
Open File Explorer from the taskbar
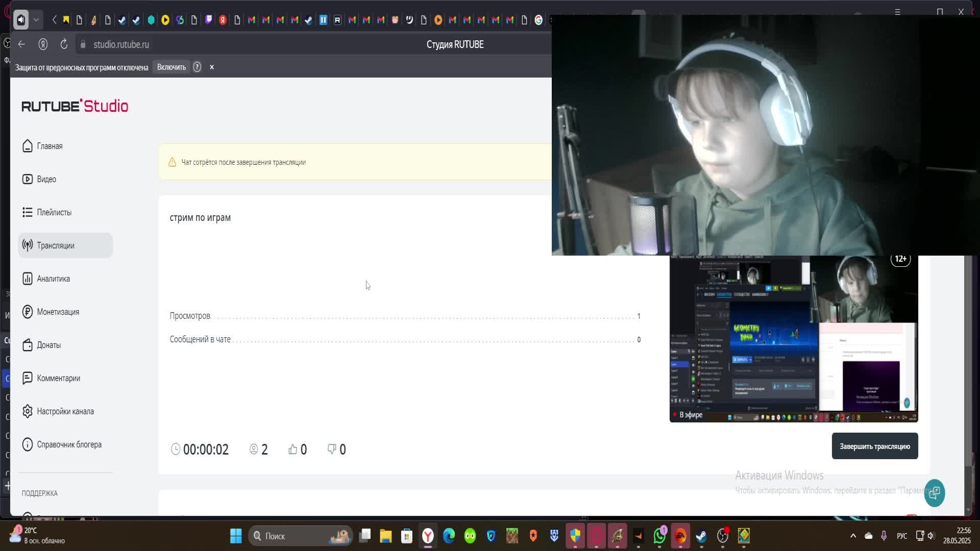[x=385, y=536]
